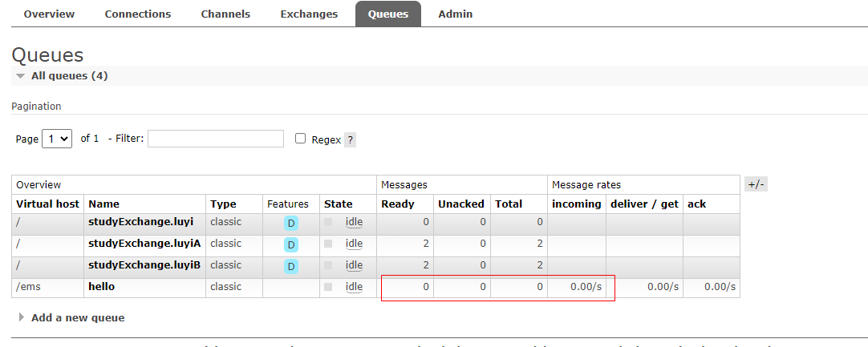Sort by Name column header
The image size is (868, 347).
point(103,204)
